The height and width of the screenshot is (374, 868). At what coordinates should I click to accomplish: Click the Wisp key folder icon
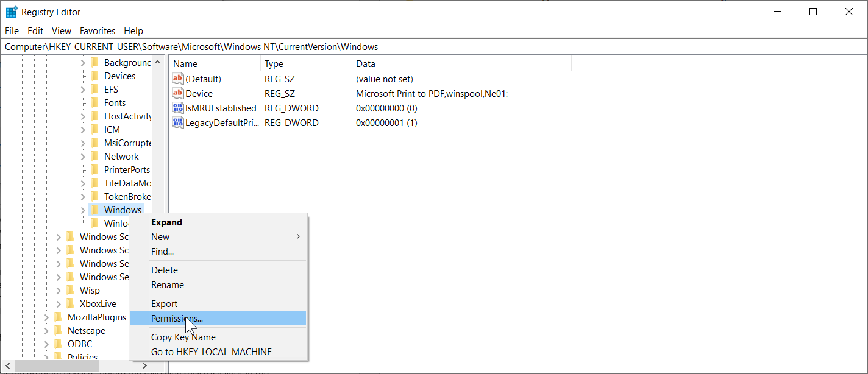coord(70,291)
